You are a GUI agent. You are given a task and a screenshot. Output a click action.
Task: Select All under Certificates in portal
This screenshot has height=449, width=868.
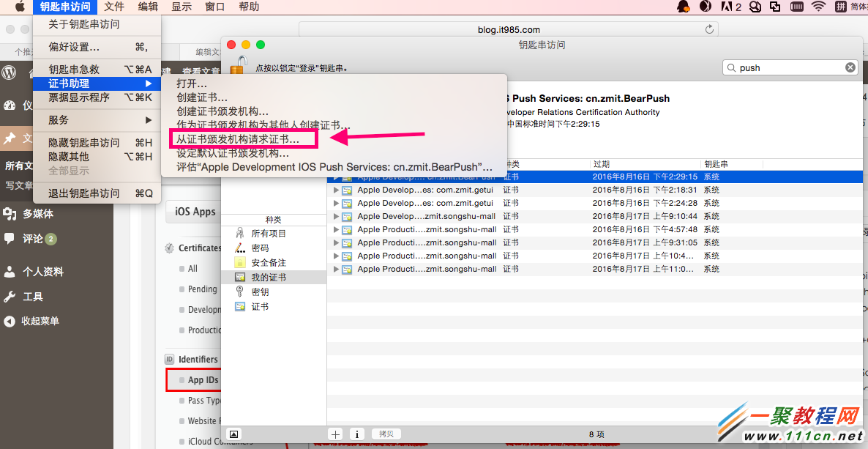[x=192, y=268]
